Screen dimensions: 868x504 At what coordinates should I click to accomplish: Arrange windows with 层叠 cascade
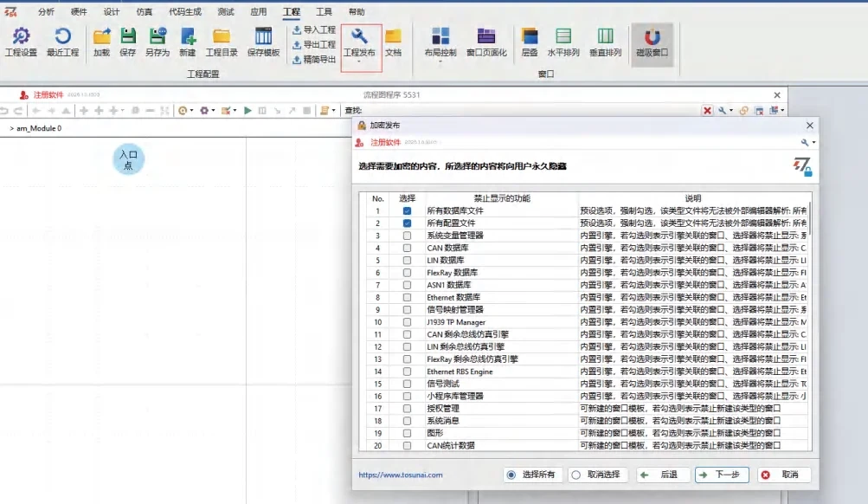(x=530, y=42)
